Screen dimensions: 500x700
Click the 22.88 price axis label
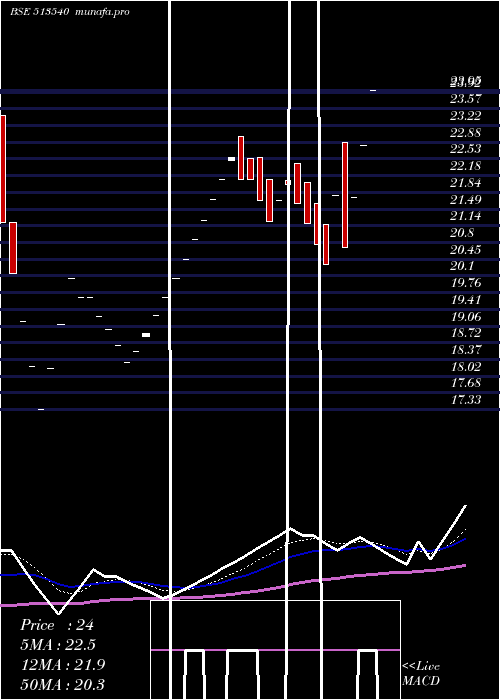(x=465, y=133)
